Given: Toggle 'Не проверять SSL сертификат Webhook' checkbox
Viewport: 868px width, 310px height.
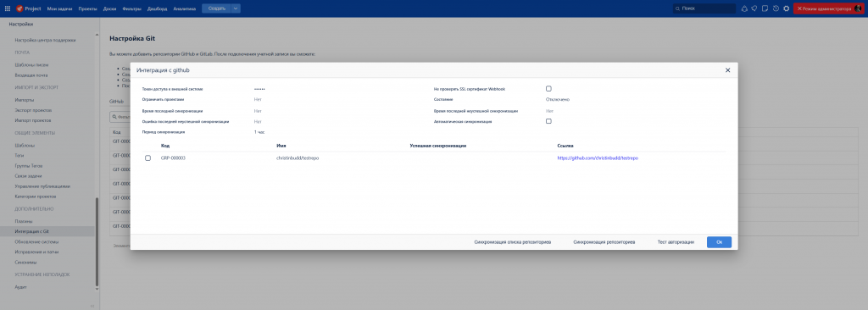Looking at the screenshot, I should coord(548,89).
